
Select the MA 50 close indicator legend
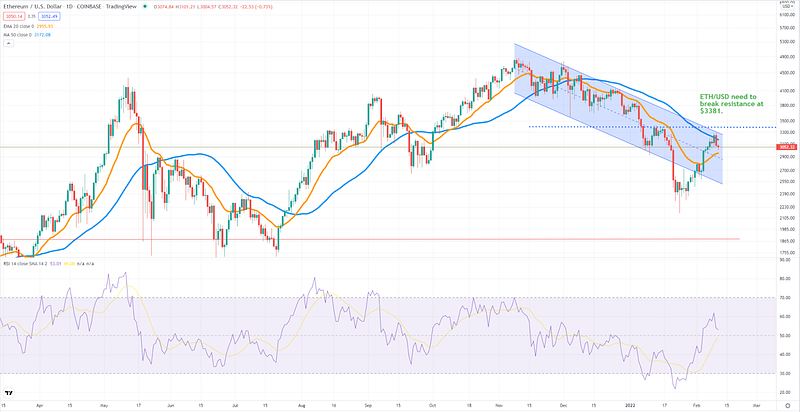(16, 35)
